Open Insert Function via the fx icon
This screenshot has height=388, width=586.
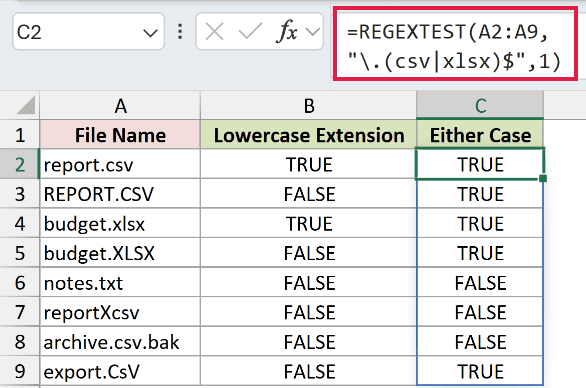click(287, 31)
